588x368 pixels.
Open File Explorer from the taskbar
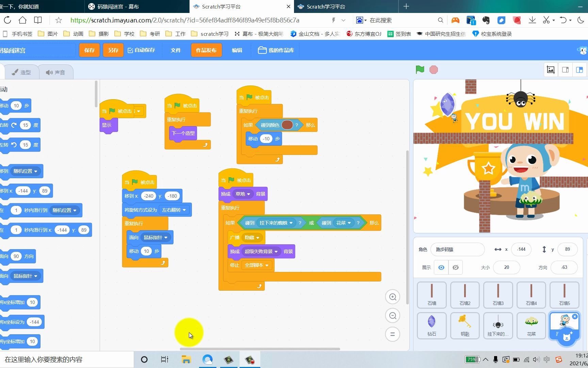point(186,359)
